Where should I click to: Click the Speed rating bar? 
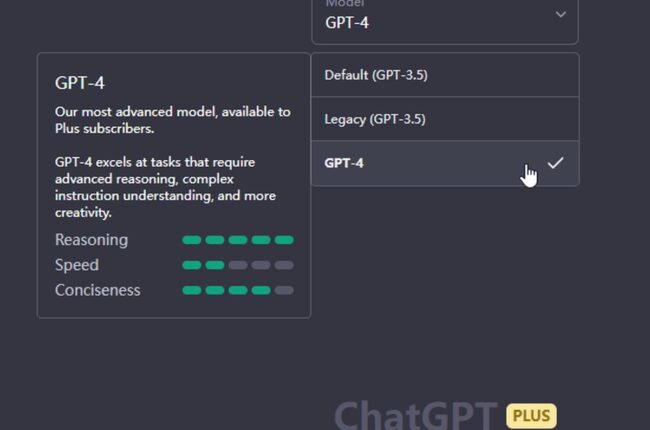point(238,265)
